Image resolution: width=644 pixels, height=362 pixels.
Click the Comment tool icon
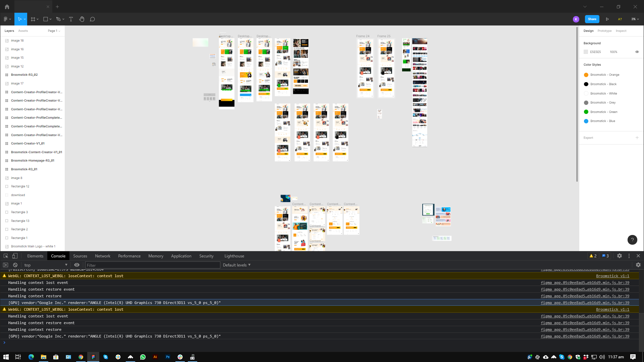tap(93, 19)
